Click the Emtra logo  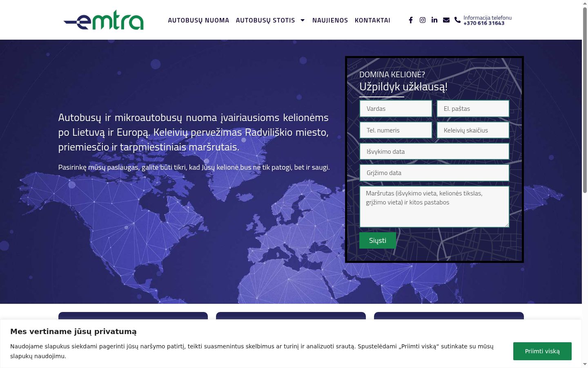coord(104,20)
